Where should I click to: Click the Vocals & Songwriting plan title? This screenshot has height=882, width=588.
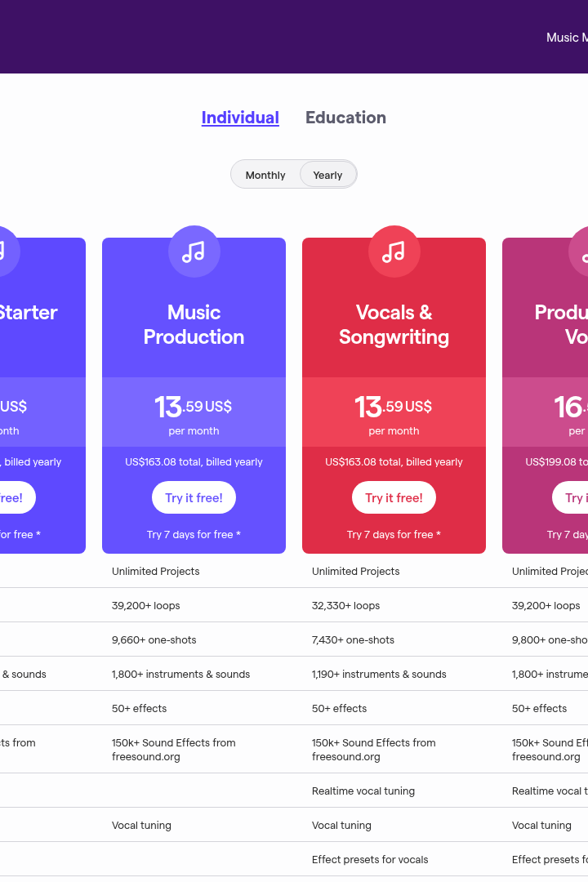tap(394, 324)
